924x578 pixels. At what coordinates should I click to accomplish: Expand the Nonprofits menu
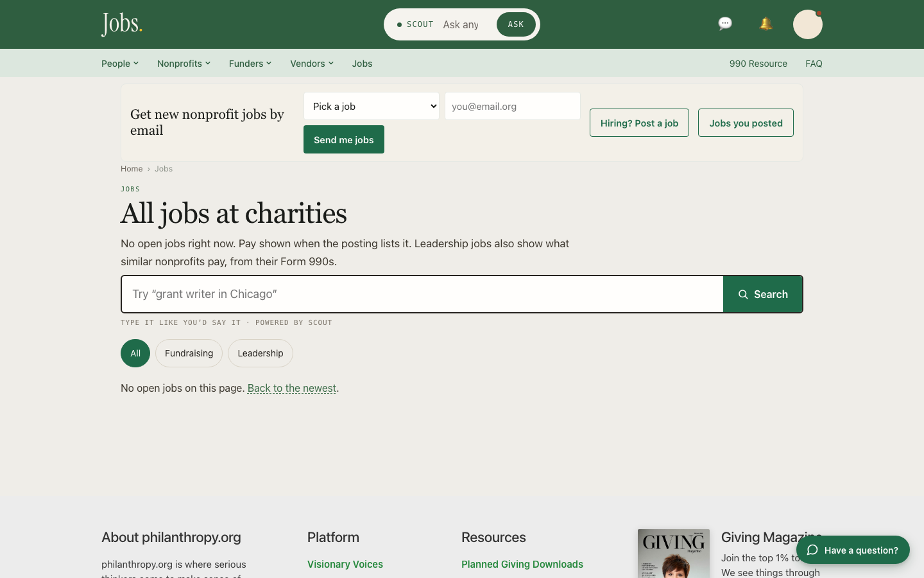pos(184,64)
